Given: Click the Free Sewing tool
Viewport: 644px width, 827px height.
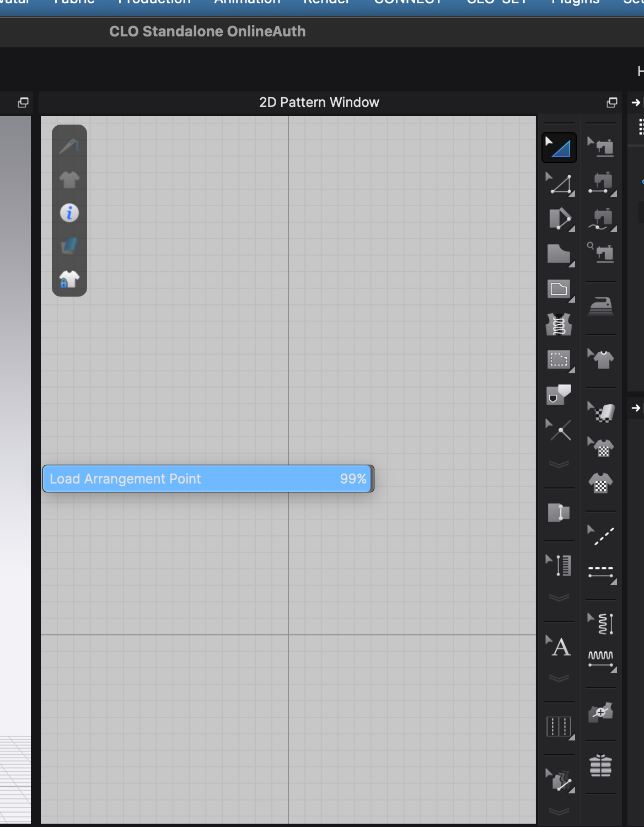Looking at the screenshot, I should 601,219.
